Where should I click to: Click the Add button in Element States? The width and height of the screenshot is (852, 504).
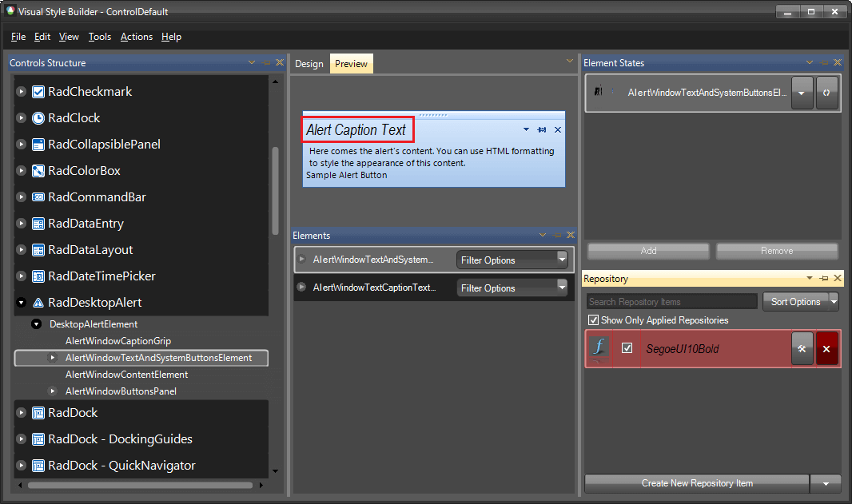(x=647, y=251)
